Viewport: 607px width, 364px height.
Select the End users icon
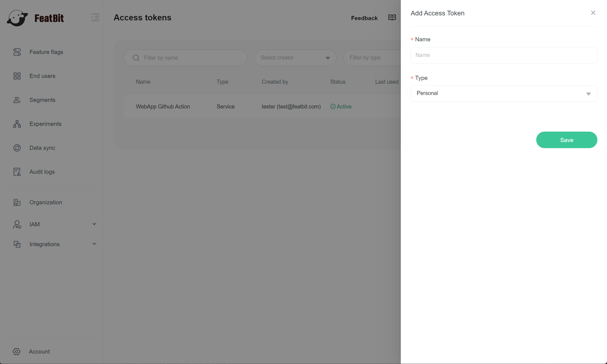pos(17,76)
